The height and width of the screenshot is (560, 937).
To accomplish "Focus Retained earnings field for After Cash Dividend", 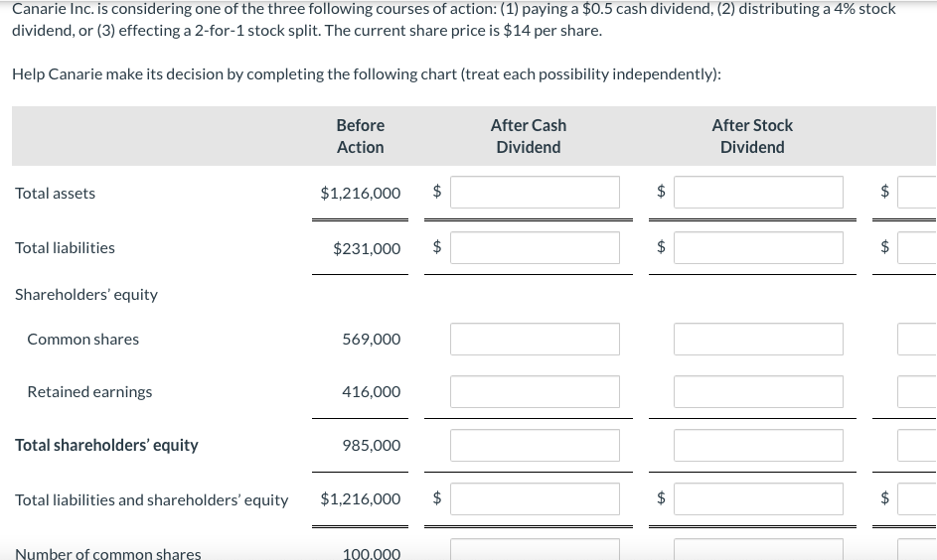I will coord(535,391).
